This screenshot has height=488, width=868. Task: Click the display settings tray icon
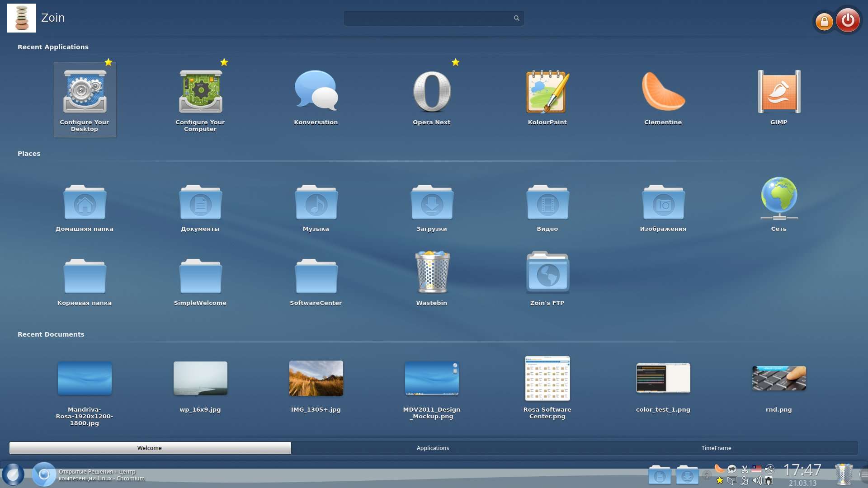coord(732,481)
